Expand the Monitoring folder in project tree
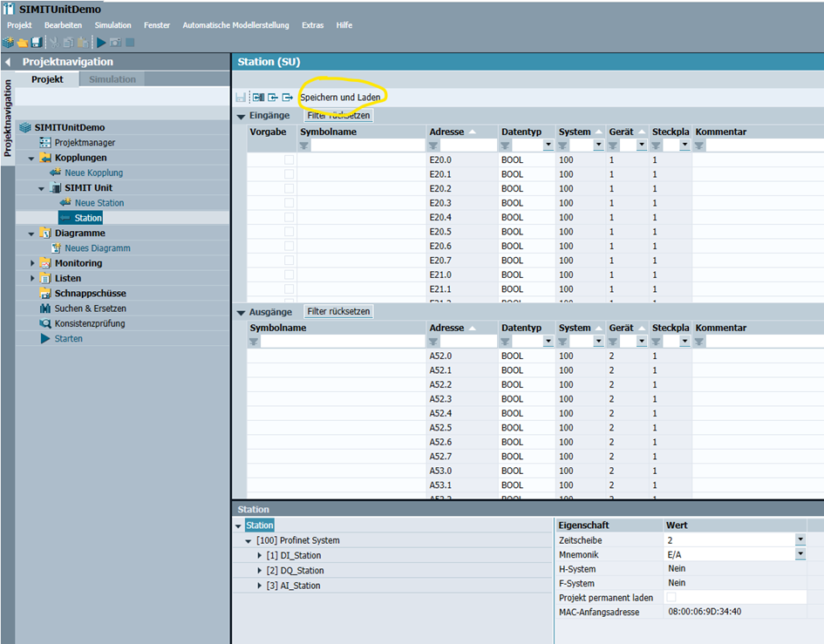The height and width of the screenshot is (644, 824). tap(33, 263)
